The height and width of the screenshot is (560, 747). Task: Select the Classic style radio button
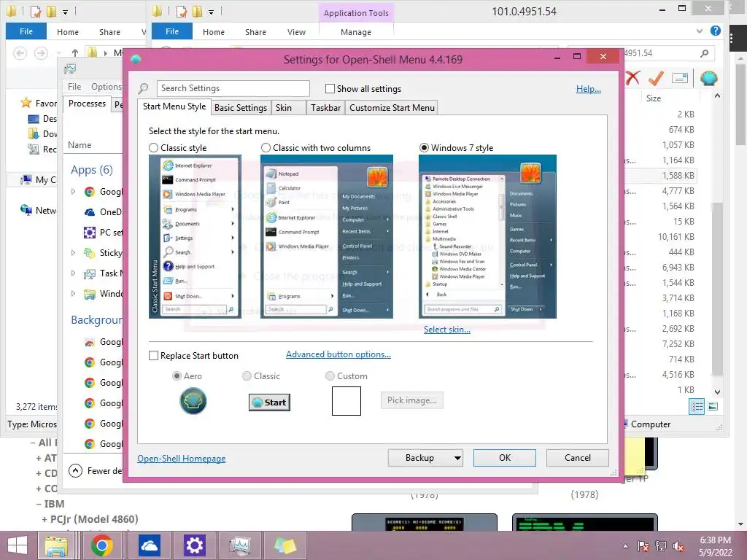(x=153, y=147)
